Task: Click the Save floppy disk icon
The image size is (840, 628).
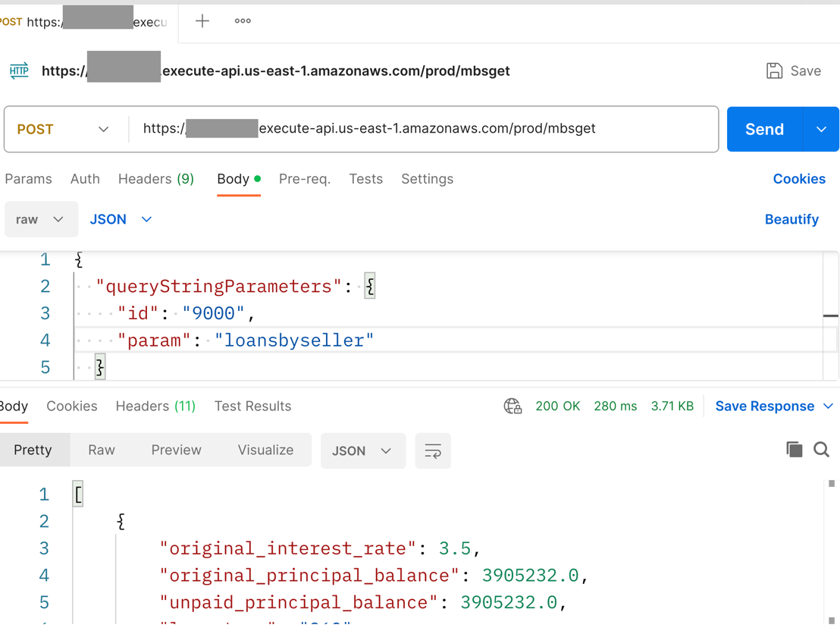Action: (x=774, y=71)
